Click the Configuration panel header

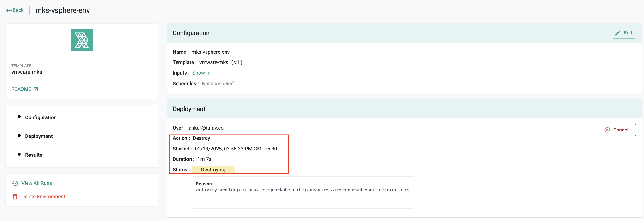click(404, 33)
